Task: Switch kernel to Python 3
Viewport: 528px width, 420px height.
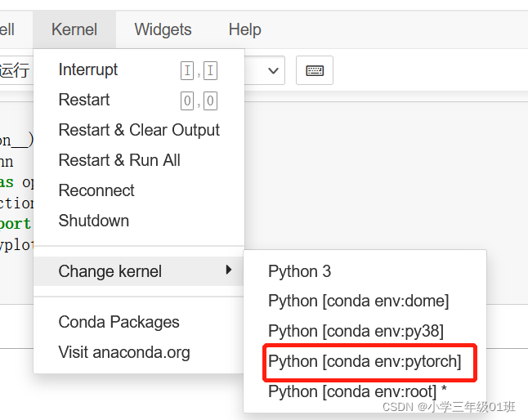Action: coord(300,271)
